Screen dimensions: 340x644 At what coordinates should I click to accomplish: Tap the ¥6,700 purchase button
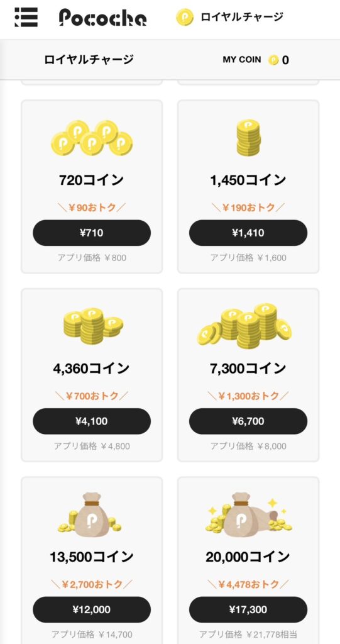pos(248,421)
